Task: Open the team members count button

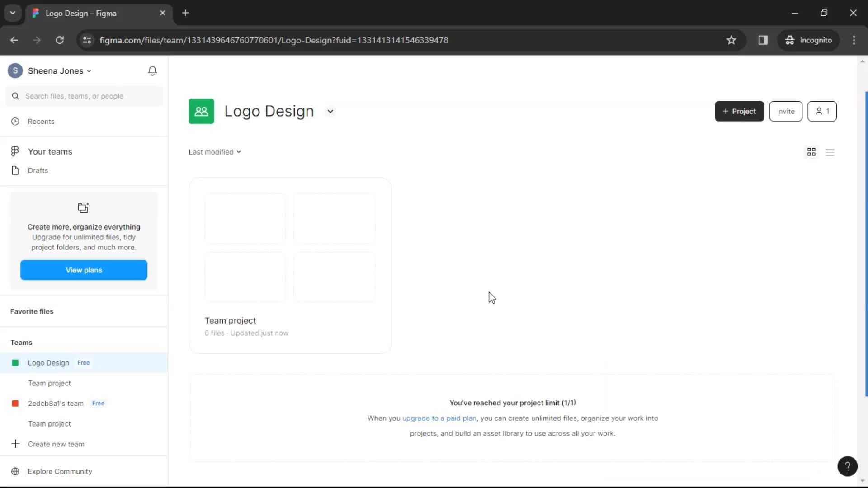Action: pyautogui.click(x=822, y=111)
